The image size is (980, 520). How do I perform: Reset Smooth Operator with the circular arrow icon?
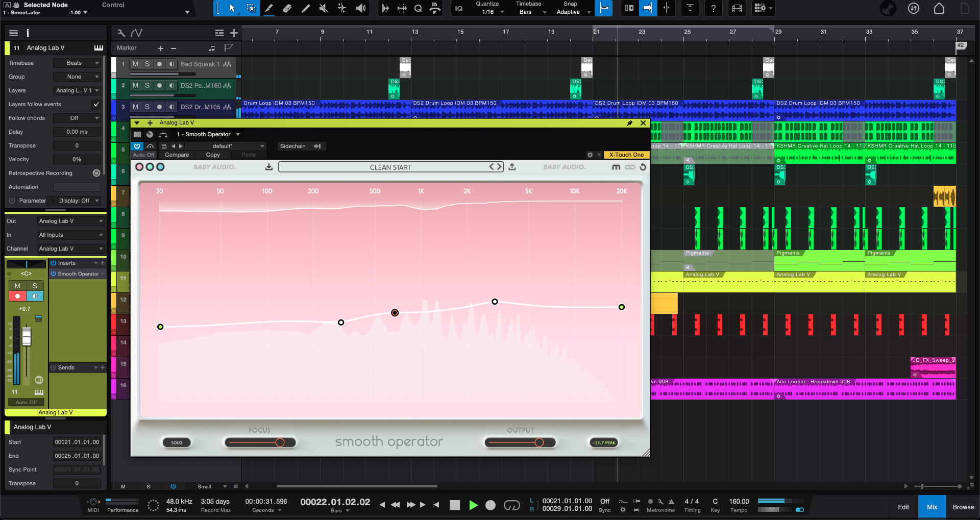click(643, 167)
